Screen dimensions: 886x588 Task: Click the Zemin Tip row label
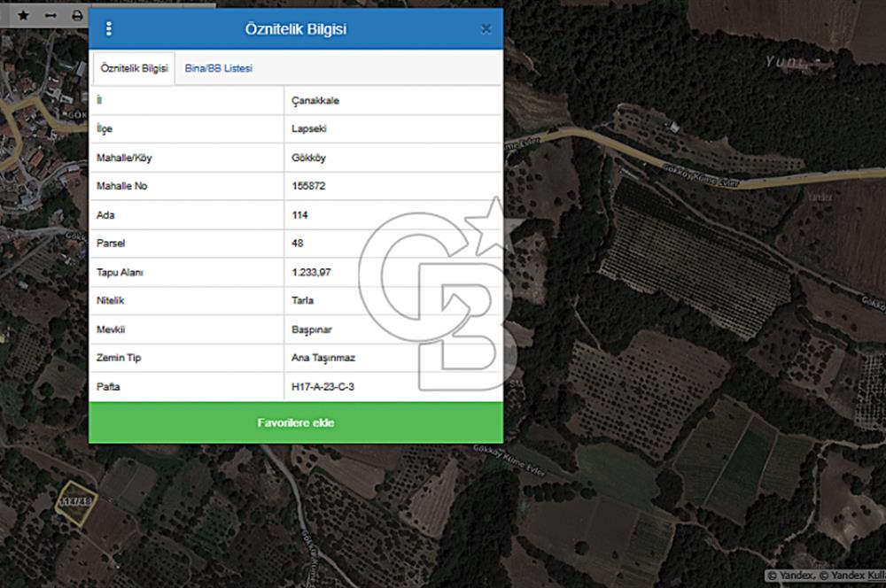(119, 358)
